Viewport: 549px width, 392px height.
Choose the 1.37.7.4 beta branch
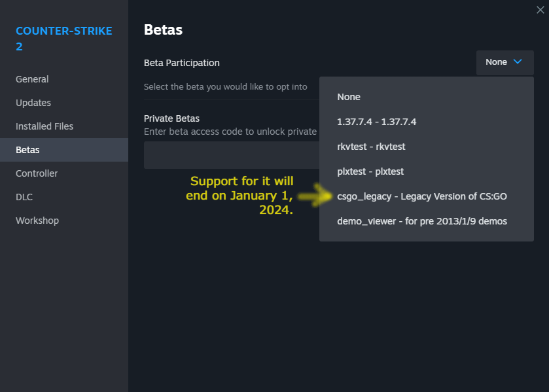[376, 122]
